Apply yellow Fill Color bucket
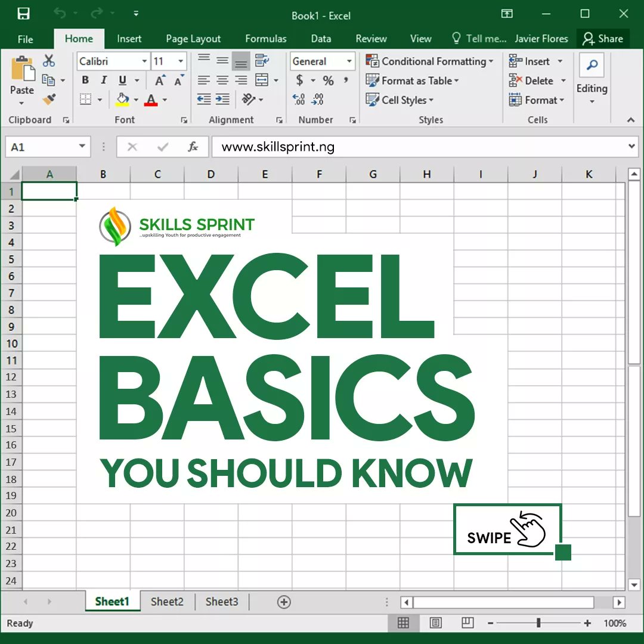The width and height of the screenshot is (644, 644). [122, 100]
